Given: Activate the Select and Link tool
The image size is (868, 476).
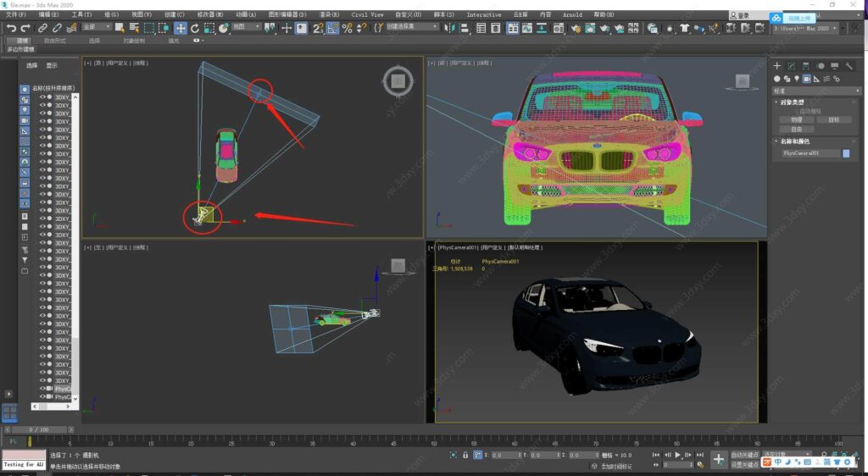Looking at the screenshot, I should pyautogui.click(x=42, y=28).
